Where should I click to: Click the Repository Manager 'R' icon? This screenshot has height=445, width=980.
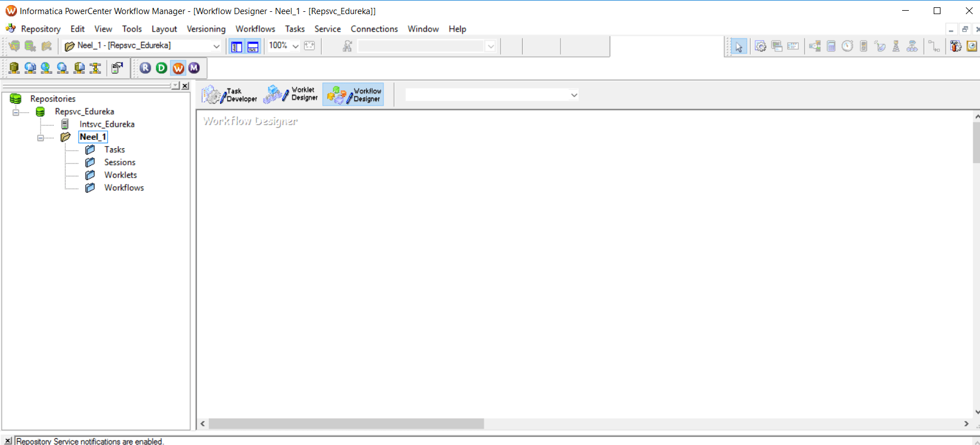coord(145,68)
